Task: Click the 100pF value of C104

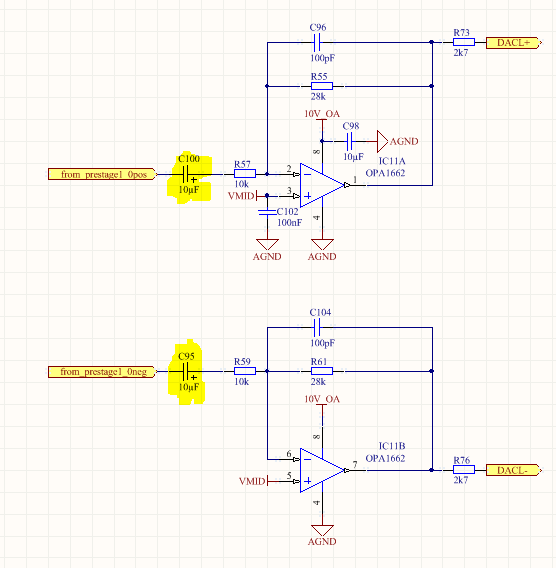Action: click(x=322, y=343)
